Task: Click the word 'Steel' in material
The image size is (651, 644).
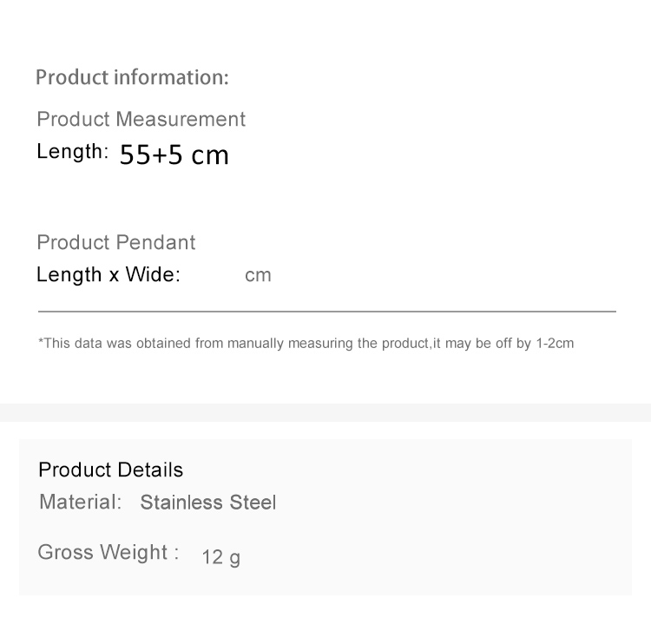Action: [253, 503]
